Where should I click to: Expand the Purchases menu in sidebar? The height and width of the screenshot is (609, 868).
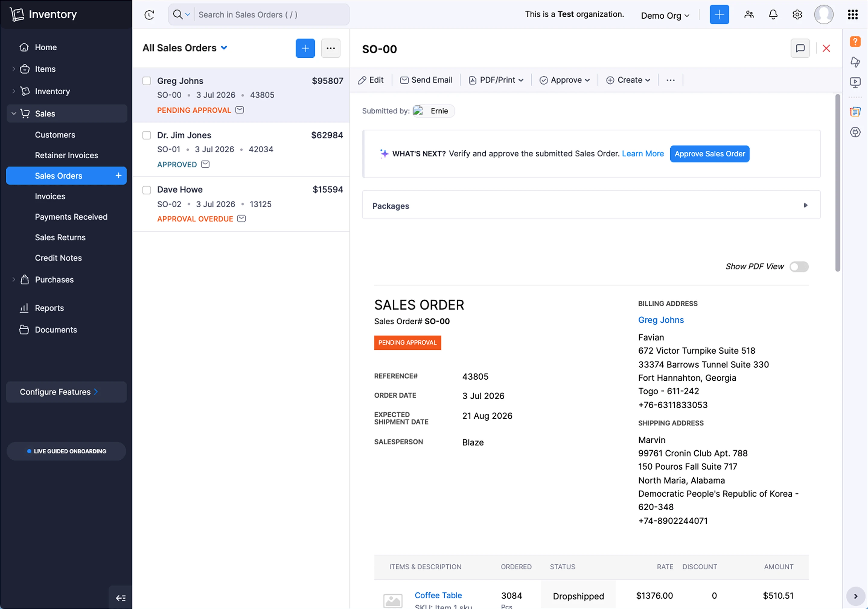tap(14, 280)
